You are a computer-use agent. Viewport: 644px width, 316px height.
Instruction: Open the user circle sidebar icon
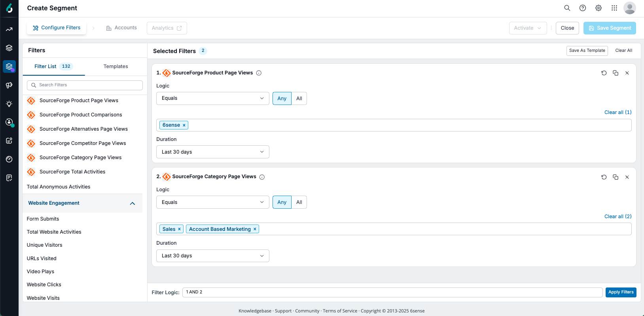(9, 122)
